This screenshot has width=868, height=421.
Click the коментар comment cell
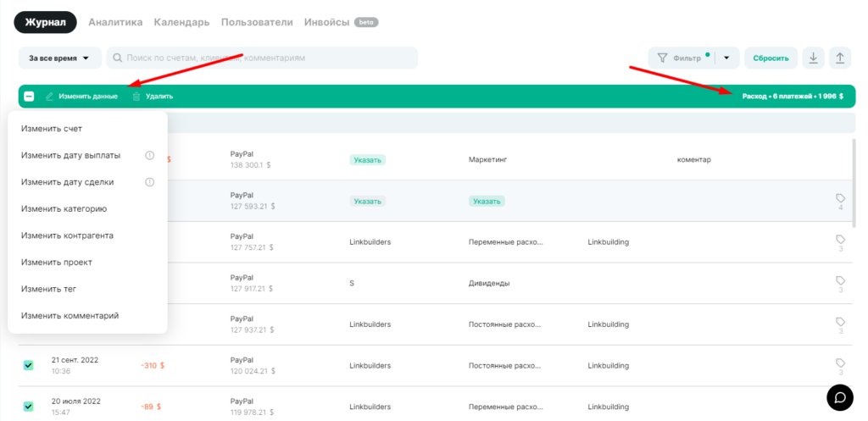pos(693,160)
